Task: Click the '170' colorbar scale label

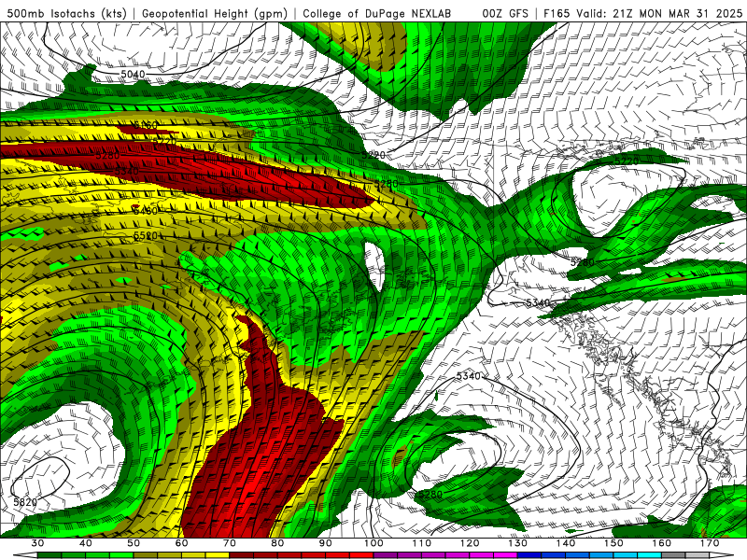Action: pos(710,543)
